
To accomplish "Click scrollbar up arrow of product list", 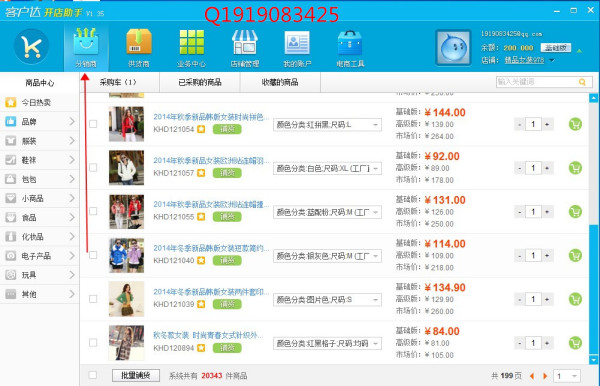I will point(593,98).
